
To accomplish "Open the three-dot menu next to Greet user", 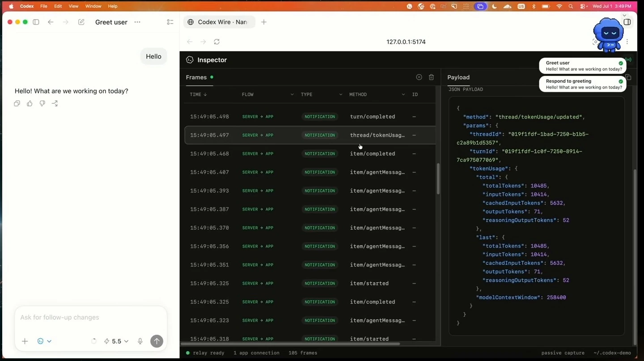I will 137,22.
